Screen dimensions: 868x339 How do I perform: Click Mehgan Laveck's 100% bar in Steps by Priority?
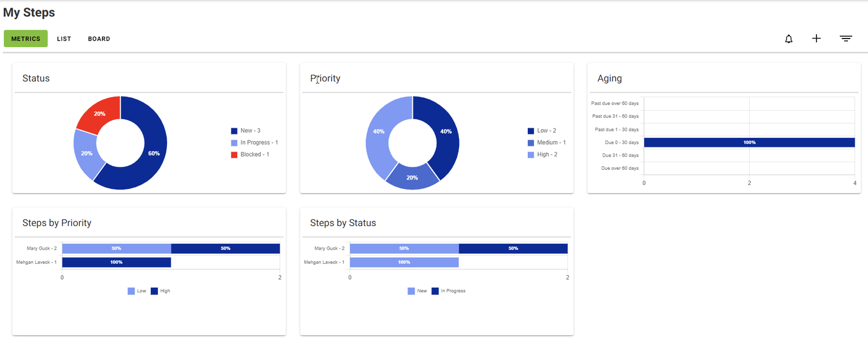point(117,263)
